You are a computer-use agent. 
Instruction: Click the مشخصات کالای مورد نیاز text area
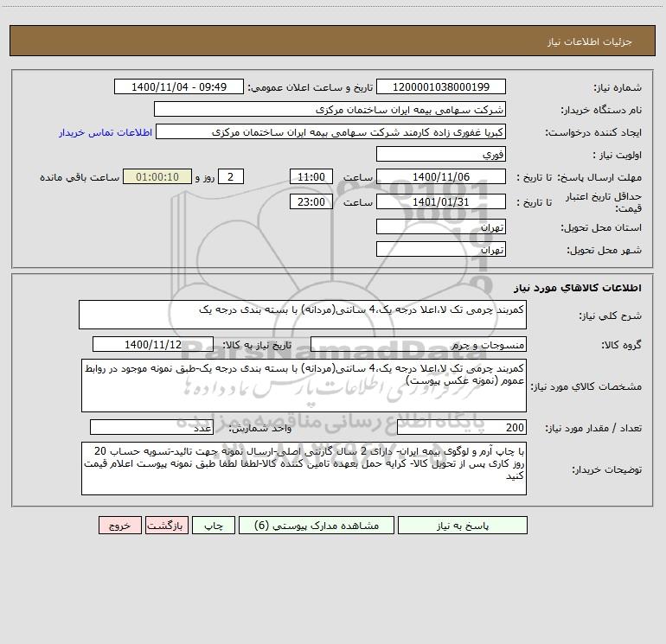point(304,386)
